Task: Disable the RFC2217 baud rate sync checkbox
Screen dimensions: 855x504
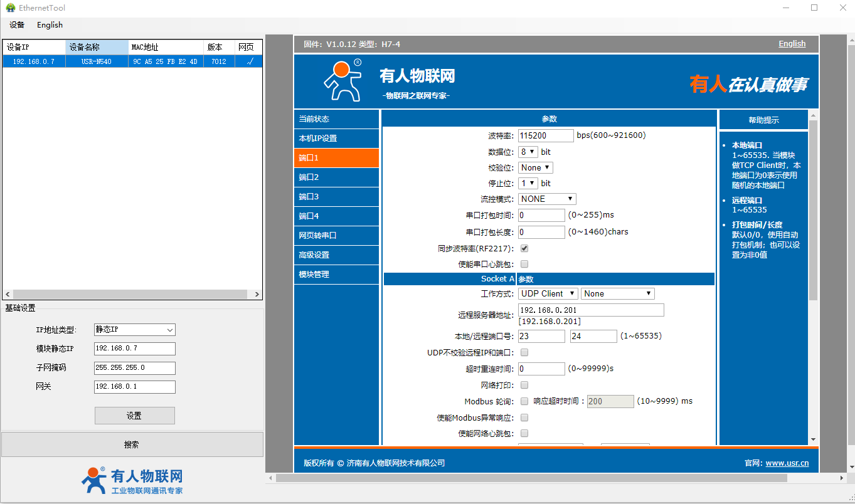Action: coord(524,248)
